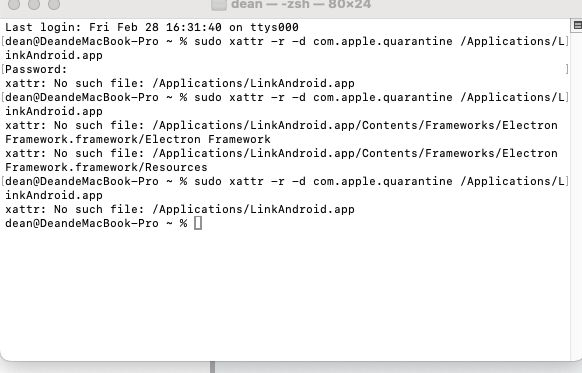Click the window title "dean — -zsh — 80×24"
The height and width of the screenshot is (373, 582).
[301, 5]
